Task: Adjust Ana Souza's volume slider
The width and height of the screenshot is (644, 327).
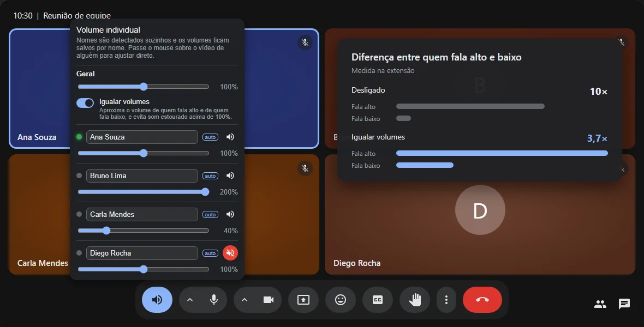Action: coord(144,153)
